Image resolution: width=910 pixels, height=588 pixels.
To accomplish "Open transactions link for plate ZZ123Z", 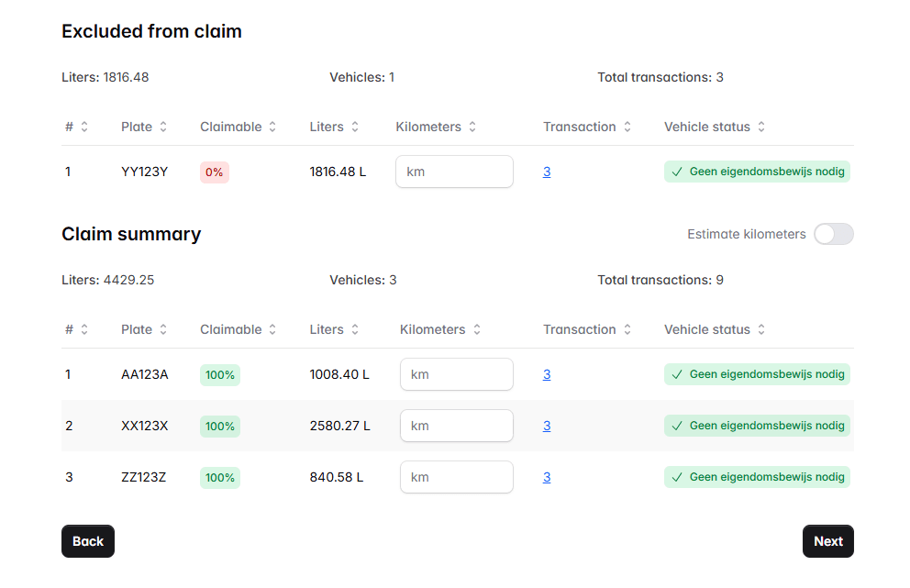I will tap(547, 477).
